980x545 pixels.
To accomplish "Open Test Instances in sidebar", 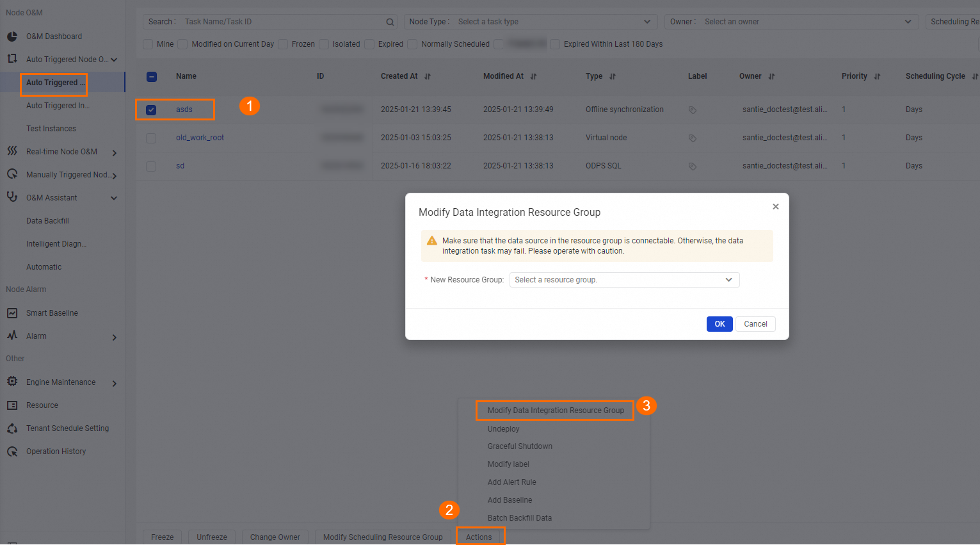I will tap(51, 129).
